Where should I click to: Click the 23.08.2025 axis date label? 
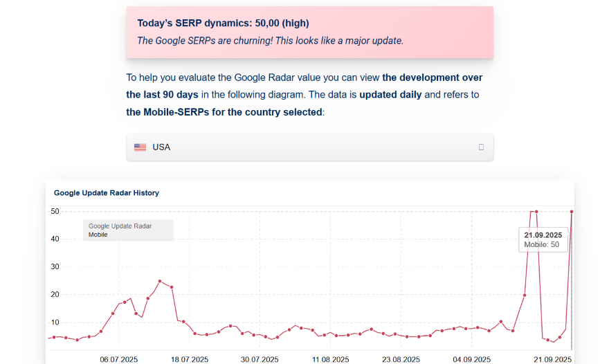(401, 359)
